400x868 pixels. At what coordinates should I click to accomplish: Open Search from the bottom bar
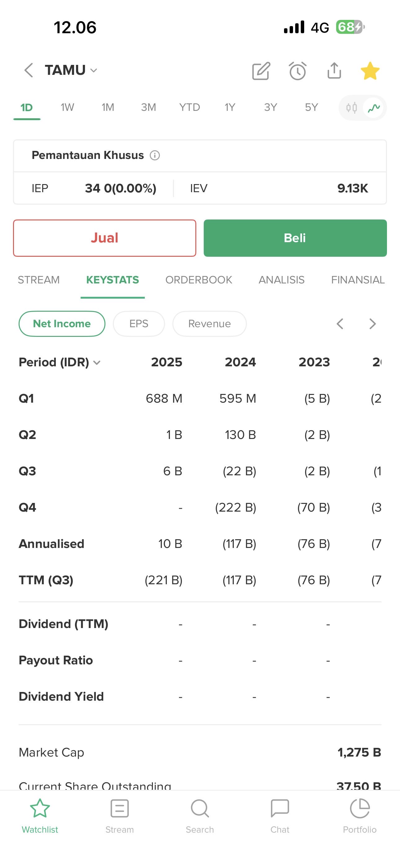click(x=200, y=814)
